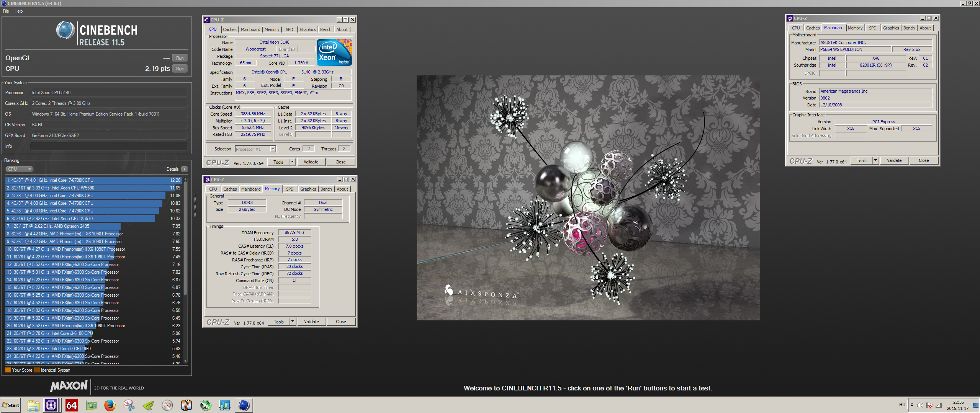Image resolution: width=980 pixels, height=413 pixels.
Task: Open GPU-Z graphics card icon in taskbar
Action: click(x=91, y=405)
